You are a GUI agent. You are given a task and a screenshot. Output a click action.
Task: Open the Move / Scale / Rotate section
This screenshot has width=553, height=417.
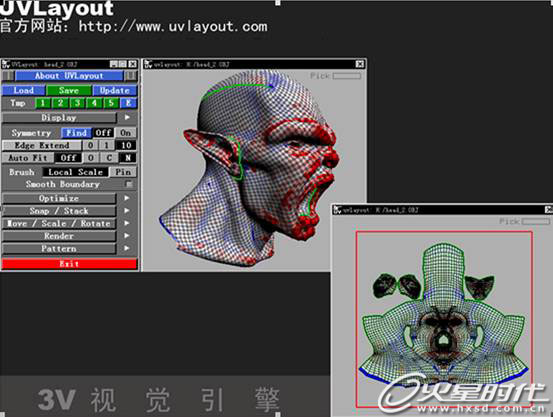[59, 224]
